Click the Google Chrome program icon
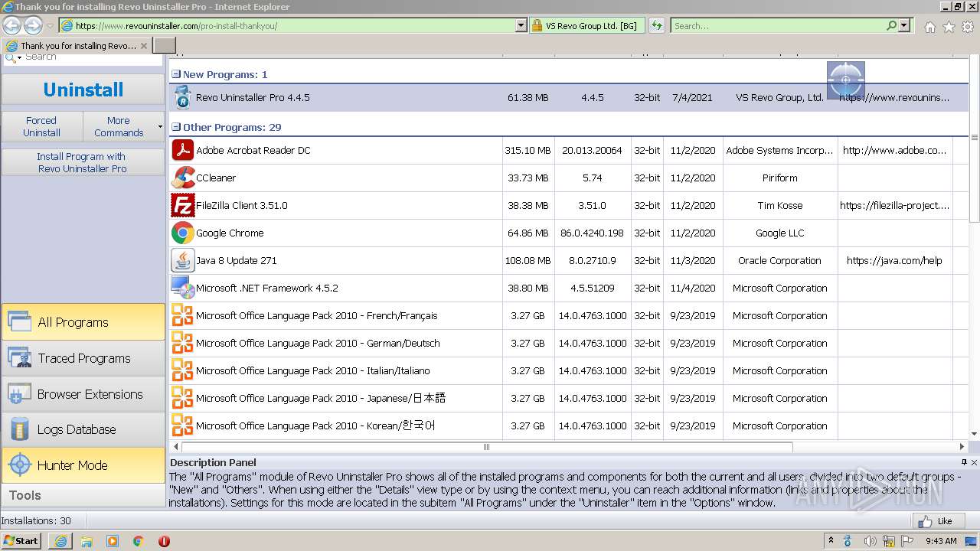This screenshot has height=551, width=980. (x=182, y=233)
